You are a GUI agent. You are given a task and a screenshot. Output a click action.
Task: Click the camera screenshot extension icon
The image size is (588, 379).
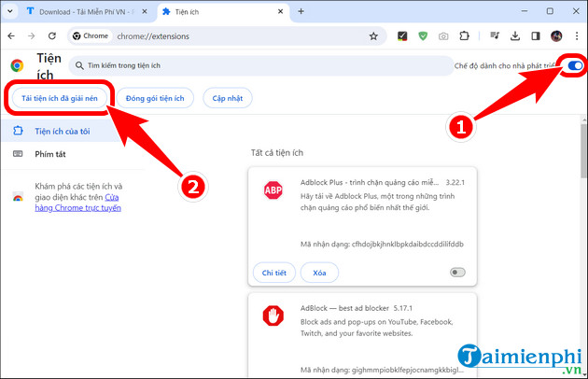(442, 36)
